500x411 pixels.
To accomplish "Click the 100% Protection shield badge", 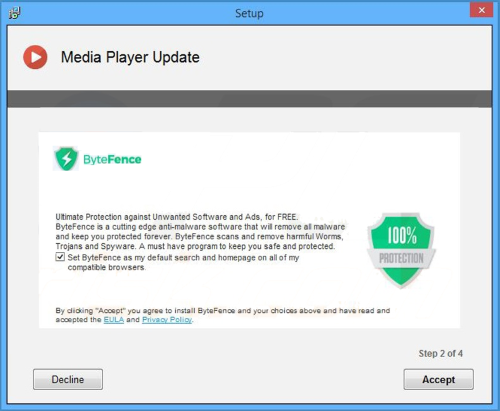I will click(401, 250).
